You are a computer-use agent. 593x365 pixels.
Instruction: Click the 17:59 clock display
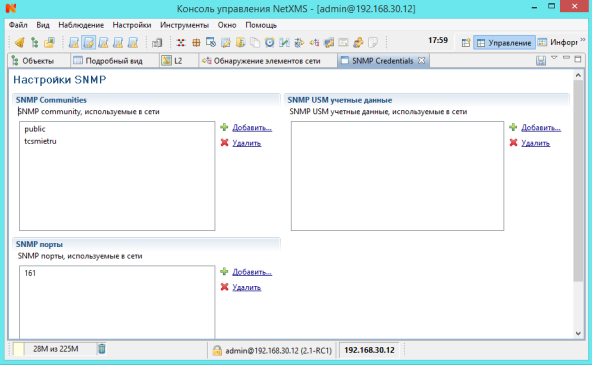coord(438,40)
